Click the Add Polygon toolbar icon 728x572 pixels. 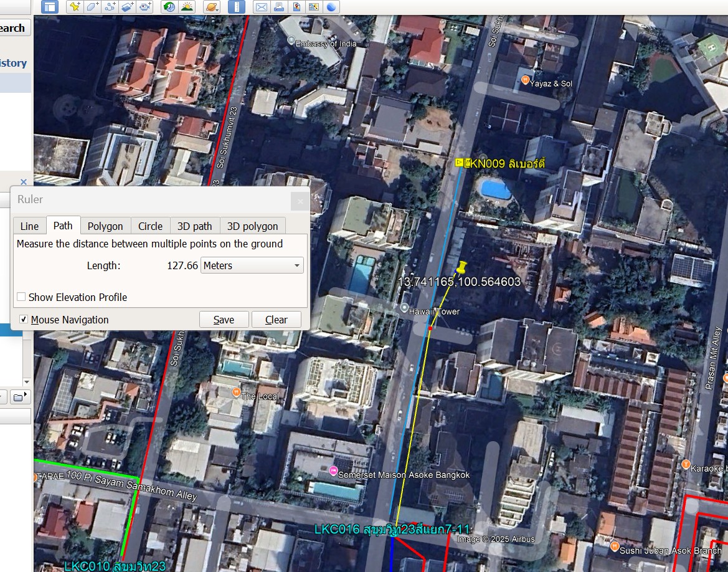[x=93, y=7]
